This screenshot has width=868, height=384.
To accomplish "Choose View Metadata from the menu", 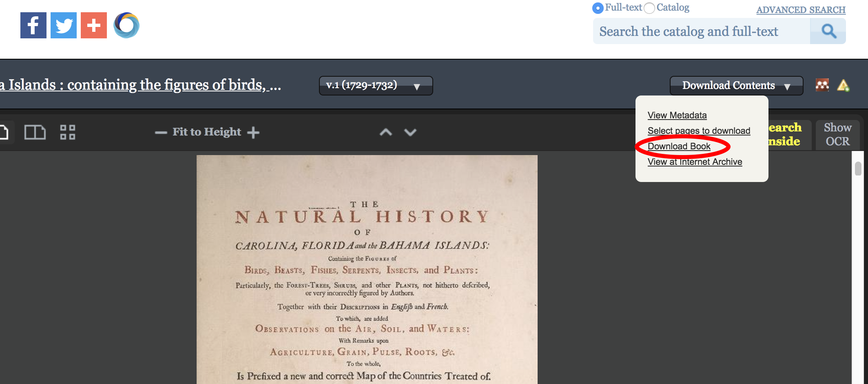I will point(677,115).
